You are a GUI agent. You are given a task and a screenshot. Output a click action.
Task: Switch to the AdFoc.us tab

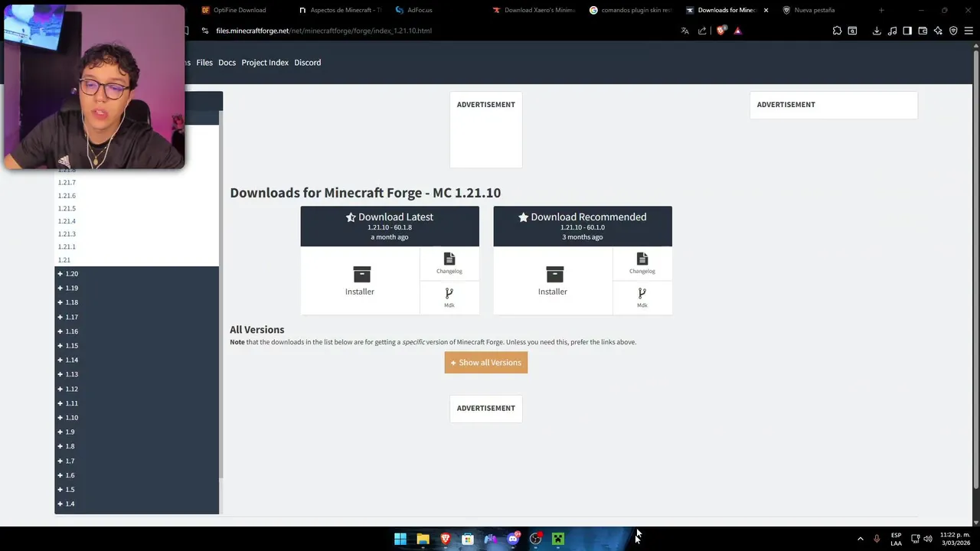[x=436, y=10]
